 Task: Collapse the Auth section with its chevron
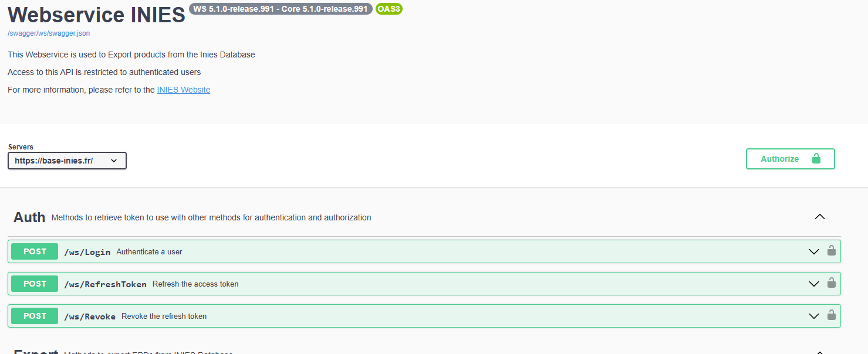click(820, 217)
